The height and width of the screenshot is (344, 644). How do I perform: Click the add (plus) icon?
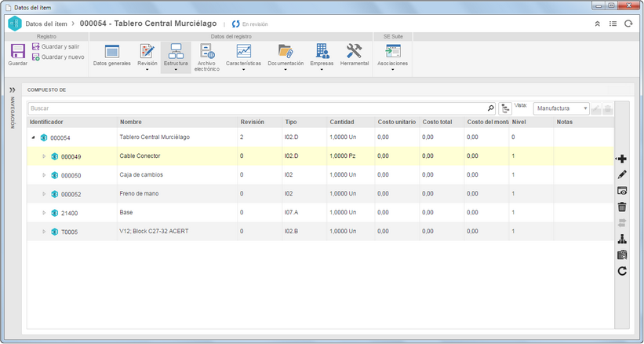[622, 159]
